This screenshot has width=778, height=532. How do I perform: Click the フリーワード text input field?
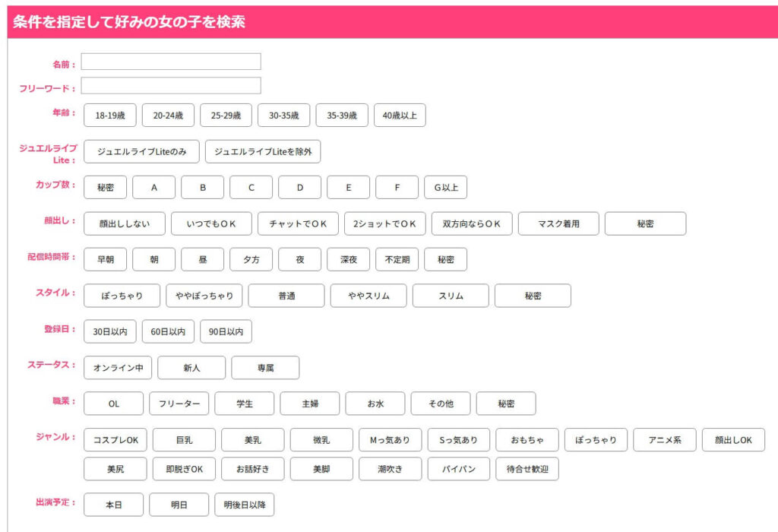(x=171, y=86)
